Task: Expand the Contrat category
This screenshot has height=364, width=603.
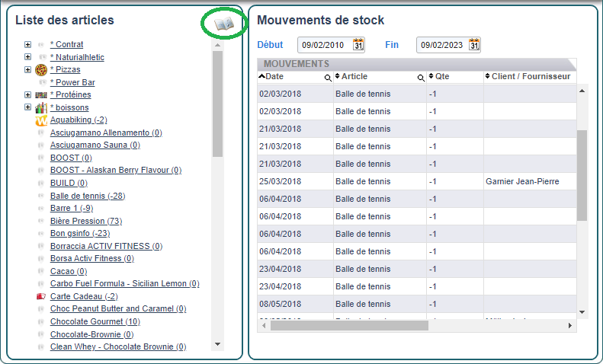Action: (28, 45)
